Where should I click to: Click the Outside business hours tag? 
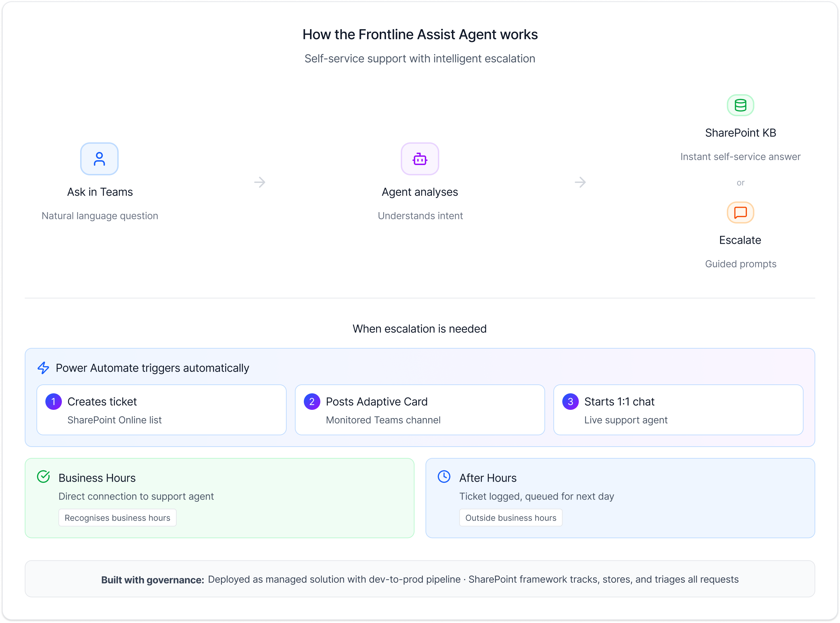pyautogui.click(x=510, y=518)
